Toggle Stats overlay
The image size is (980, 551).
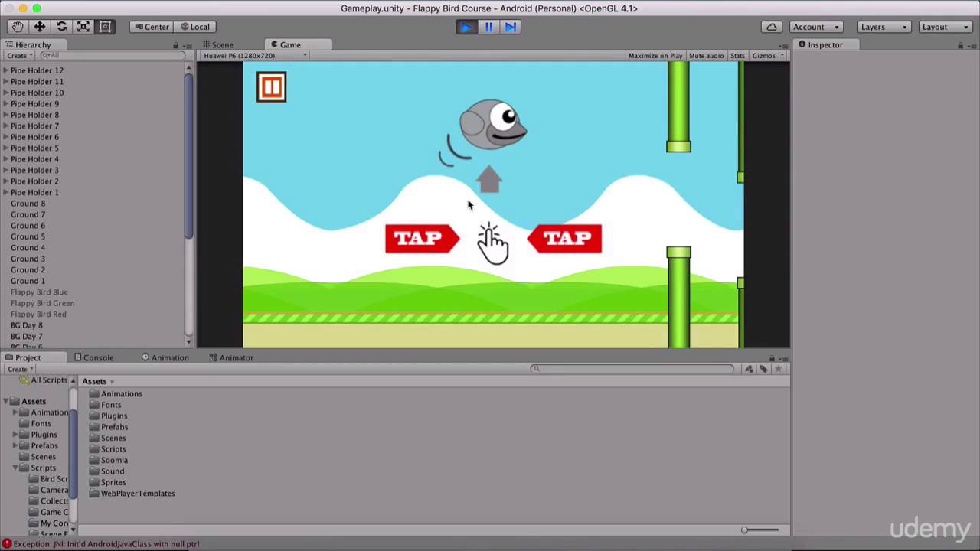point(737,56)
